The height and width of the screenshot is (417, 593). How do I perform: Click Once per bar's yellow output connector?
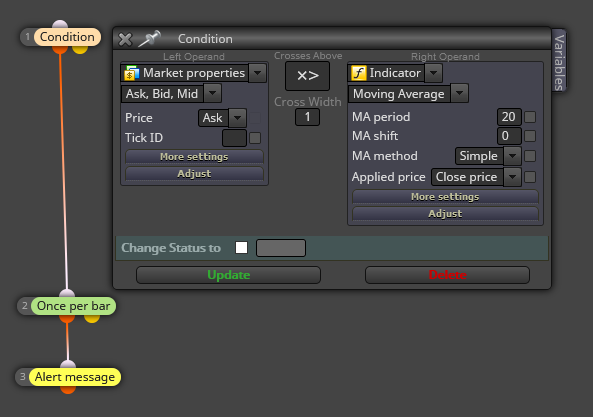(x=92, y=319)
